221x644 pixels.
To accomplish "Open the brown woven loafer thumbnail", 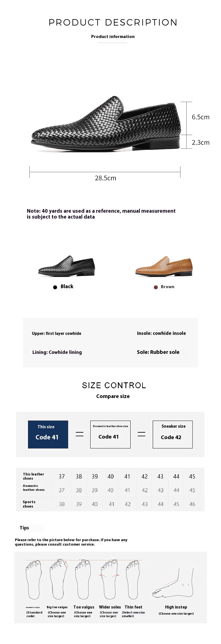I will point(164,266).
